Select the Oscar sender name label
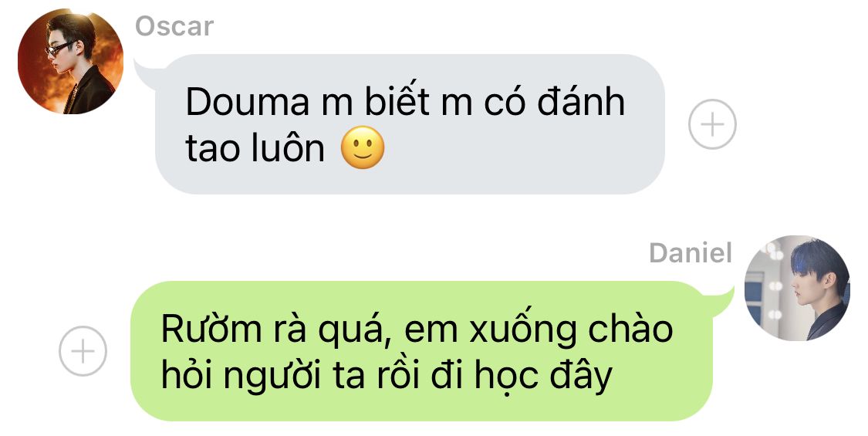Viewport: 868px width, 436px height. point(174,26)
